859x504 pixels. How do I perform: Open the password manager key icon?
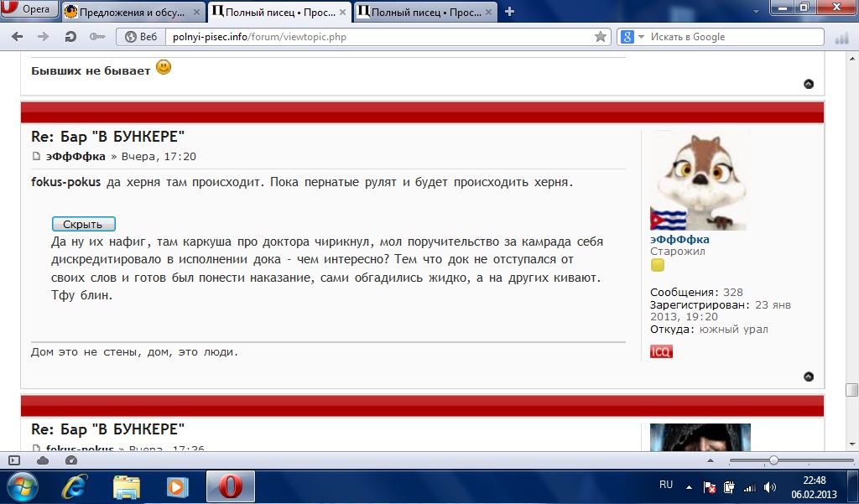pyautogui.click(x=97, y=37)
